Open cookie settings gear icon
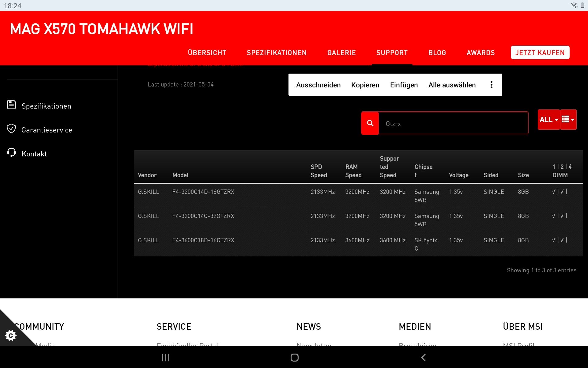This screenshot has width=588, height=368. pyautogui.click(x=11, y=335)
